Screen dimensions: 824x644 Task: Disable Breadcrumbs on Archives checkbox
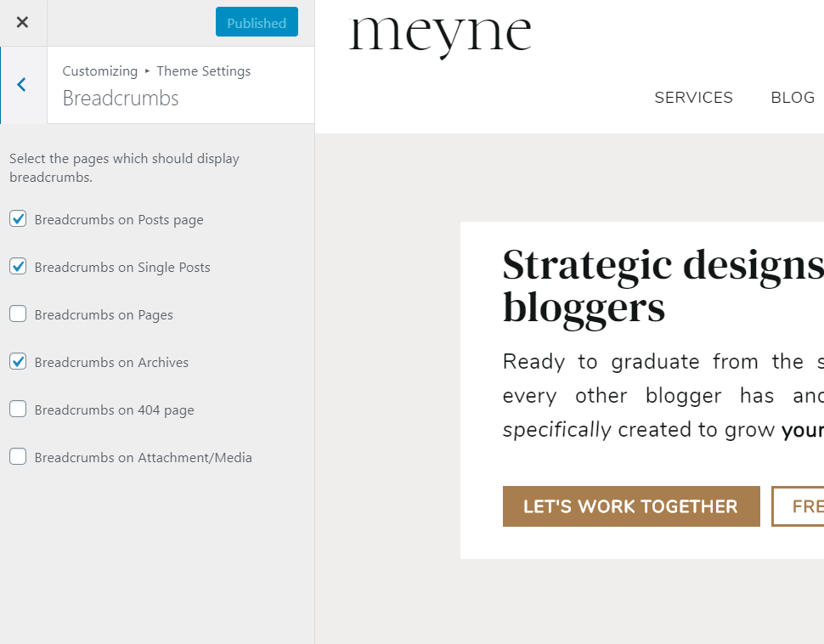[x=18, y=362]
